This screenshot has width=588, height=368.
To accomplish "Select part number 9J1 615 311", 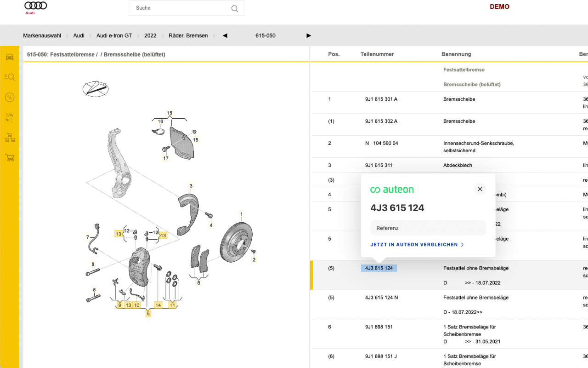I will coord(379,165).
